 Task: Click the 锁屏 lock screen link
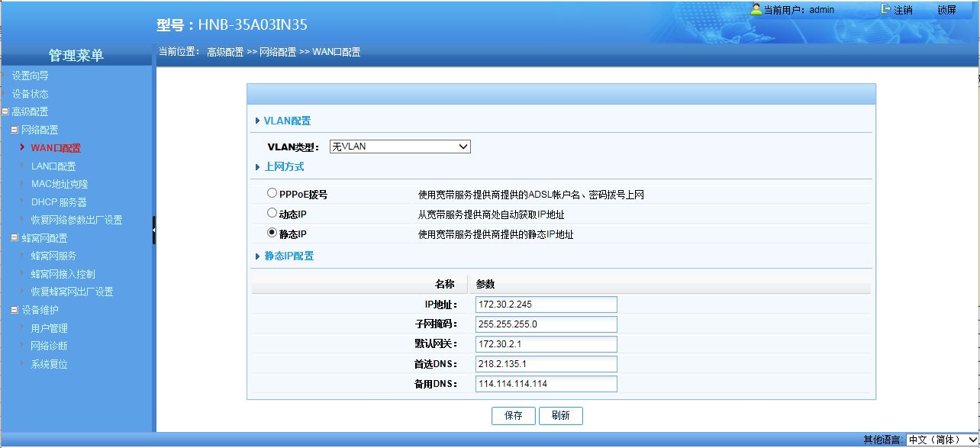point(946,10)
